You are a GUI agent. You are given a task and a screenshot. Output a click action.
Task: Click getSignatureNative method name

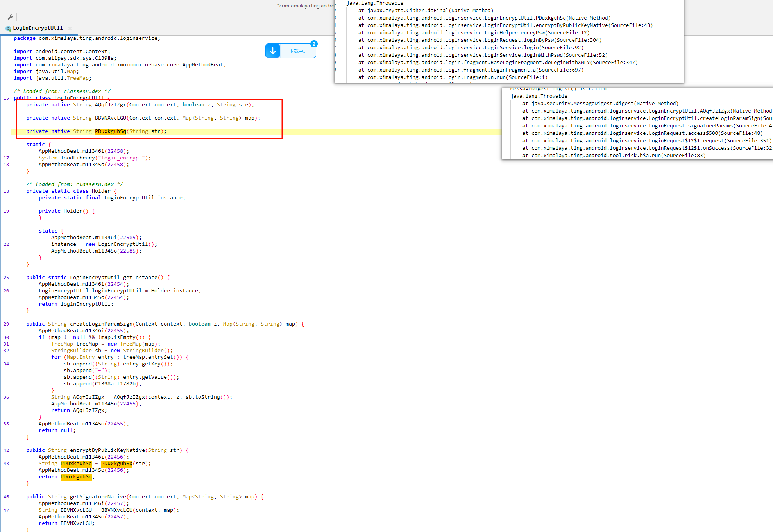tap(98, 497)
